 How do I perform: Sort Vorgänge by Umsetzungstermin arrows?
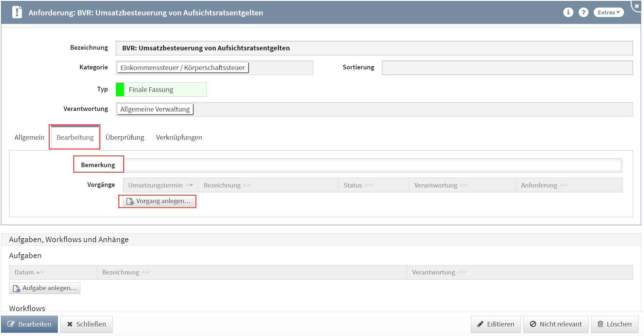189,185
